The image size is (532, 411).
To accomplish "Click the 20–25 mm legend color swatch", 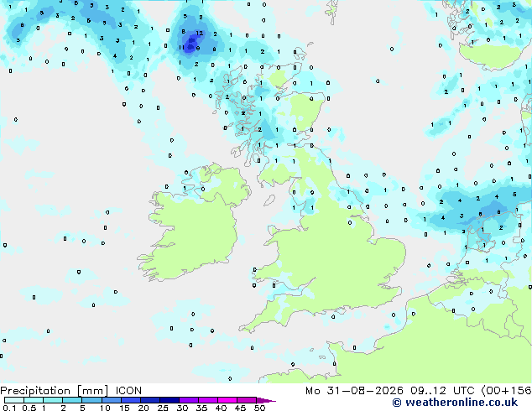I will (x=150, y=400).
